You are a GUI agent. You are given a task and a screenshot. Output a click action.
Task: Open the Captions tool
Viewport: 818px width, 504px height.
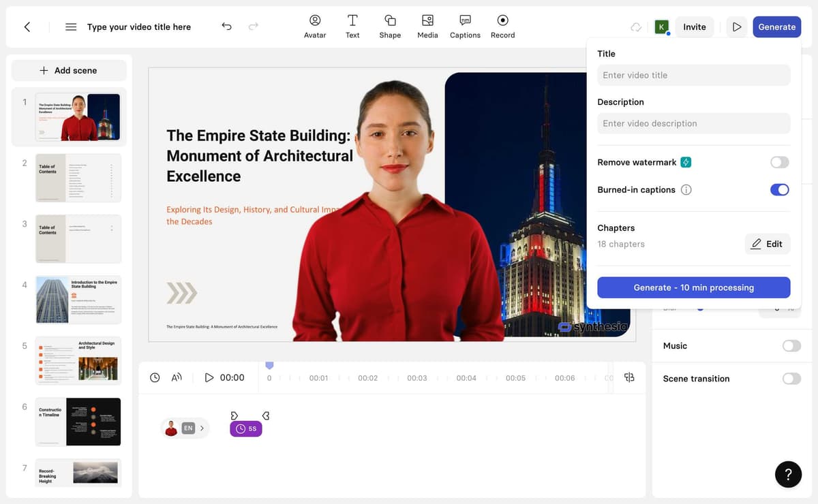(x=465, y=27)
